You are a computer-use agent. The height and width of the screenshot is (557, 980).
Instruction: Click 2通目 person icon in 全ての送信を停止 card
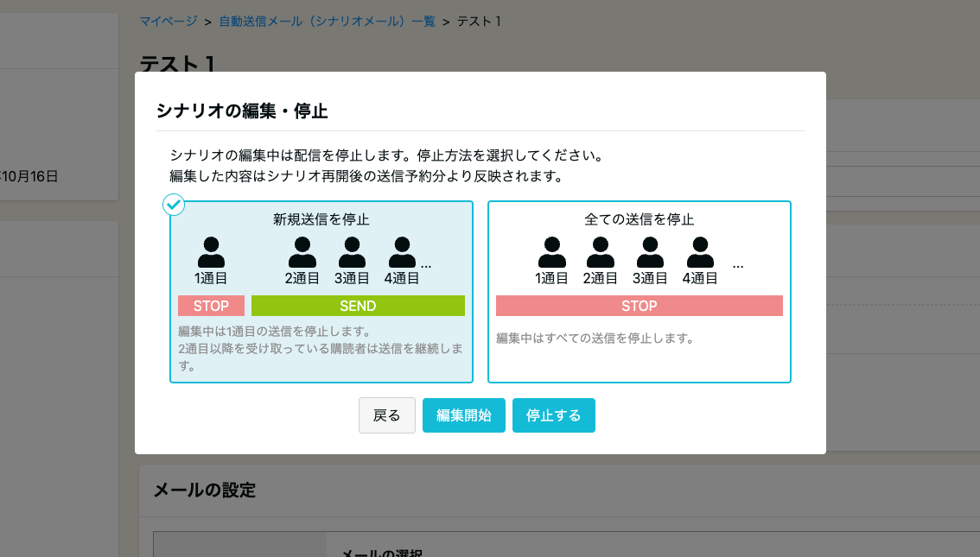click(601, 252)
